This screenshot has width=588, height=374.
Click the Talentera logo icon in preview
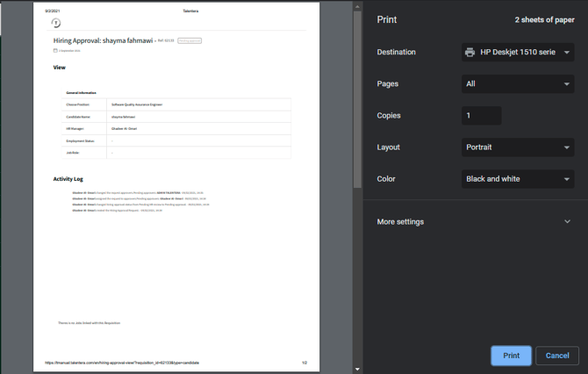(x=56, y=23)
